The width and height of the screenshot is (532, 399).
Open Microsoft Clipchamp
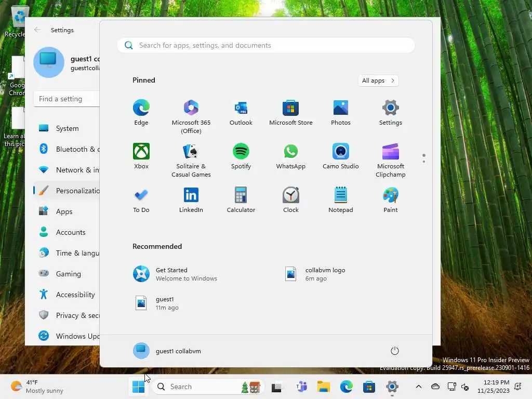(x=391, y=160)
